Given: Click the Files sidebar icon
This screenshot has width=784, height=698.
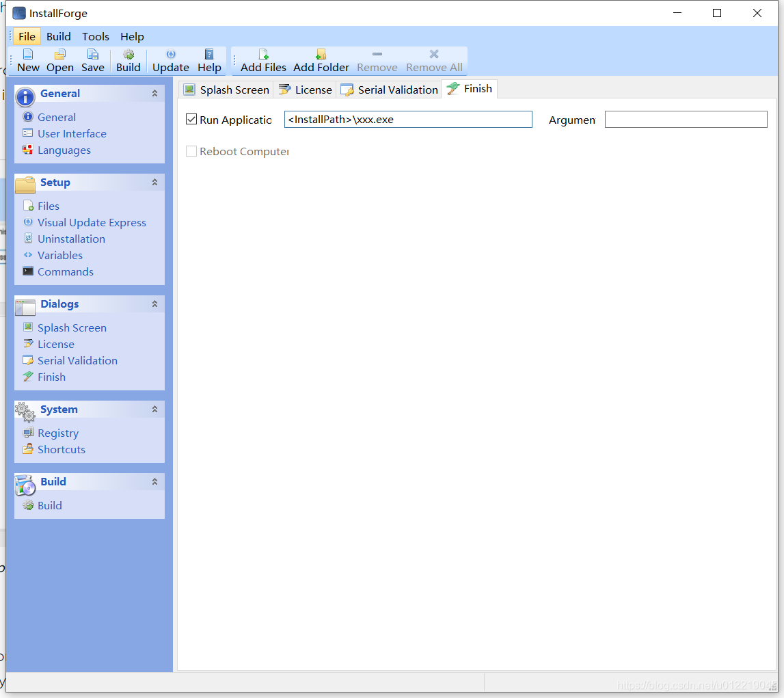Looking at the screenshot, I should 28,206.
